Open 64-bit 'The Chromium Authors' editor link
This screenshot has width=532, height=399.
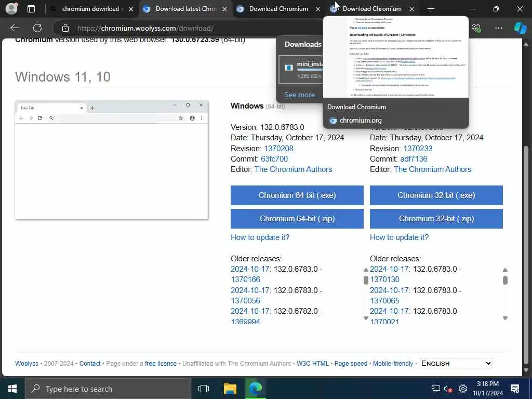(x=293, y=169)
